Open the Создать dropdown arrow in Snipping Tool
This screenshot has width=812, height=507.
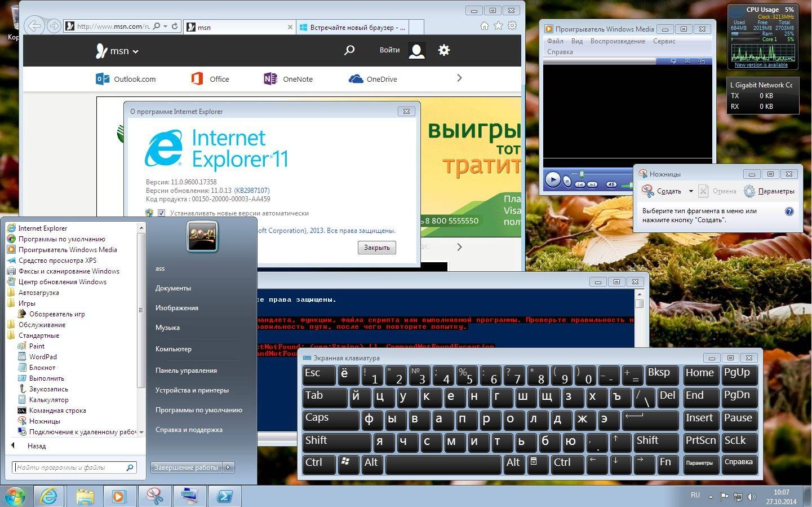[691, 191]
